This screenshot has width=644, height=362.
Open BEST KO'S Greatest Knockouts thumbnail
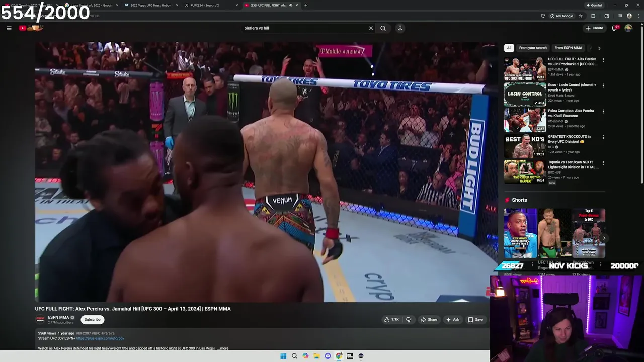point(525,146)
